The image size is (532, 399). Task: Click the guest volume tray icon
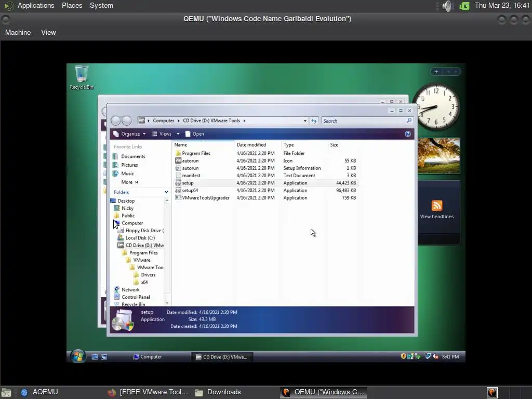pos(436,356)
